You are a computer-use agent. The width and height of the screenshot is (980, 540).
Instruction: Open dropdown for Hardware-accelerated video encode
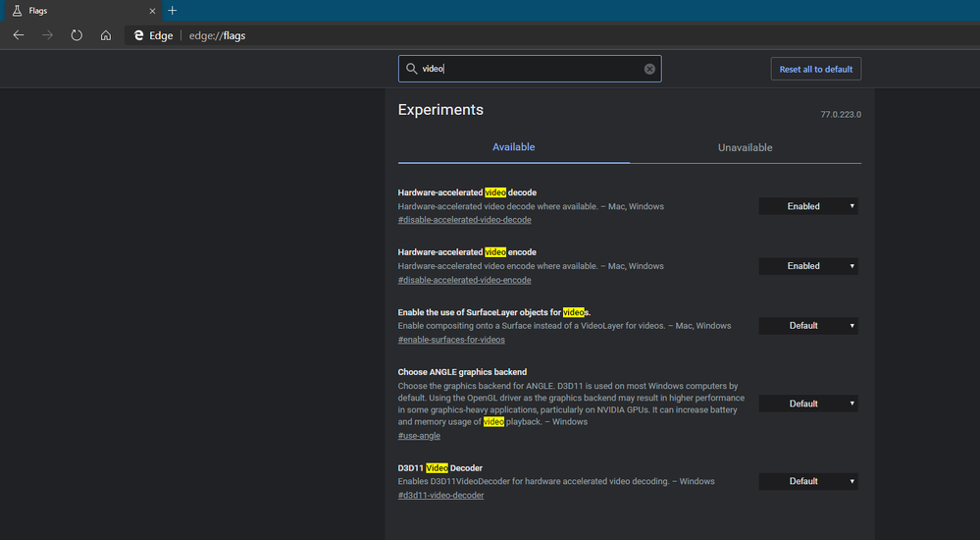coord(808,266)
